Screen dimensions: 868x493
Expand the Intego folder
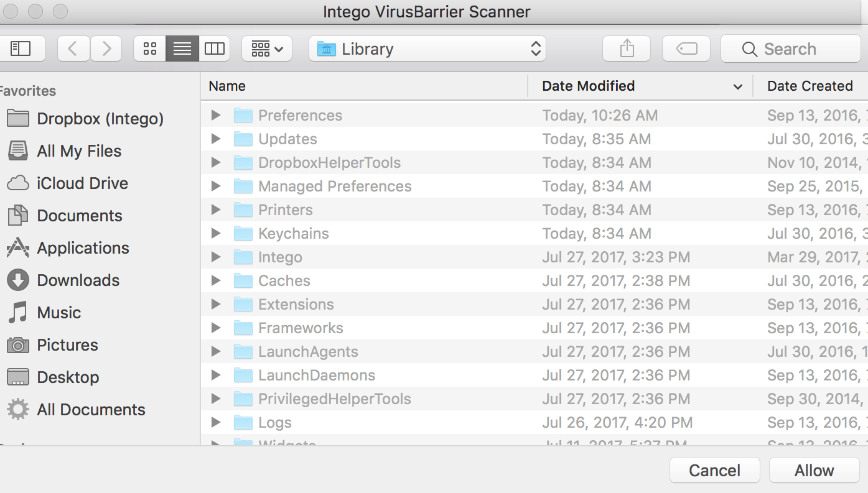click(216, 257)
